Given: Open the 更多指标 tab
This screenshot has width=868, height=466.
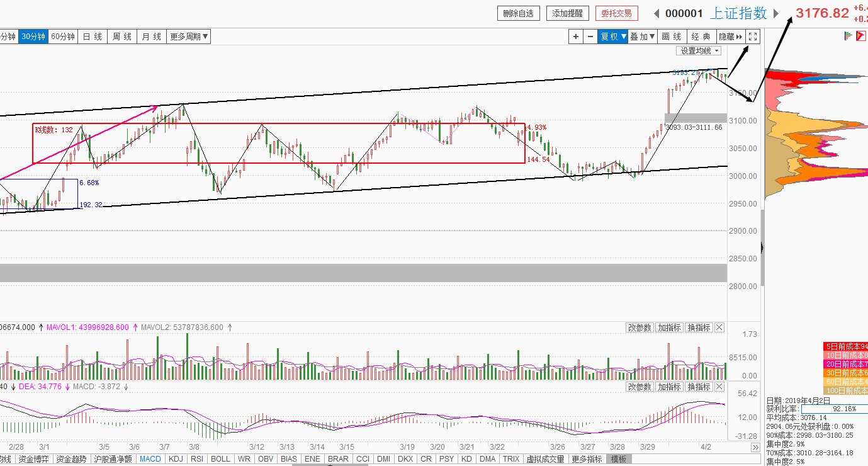Looking at the screenshot, I should coord(587,459).
